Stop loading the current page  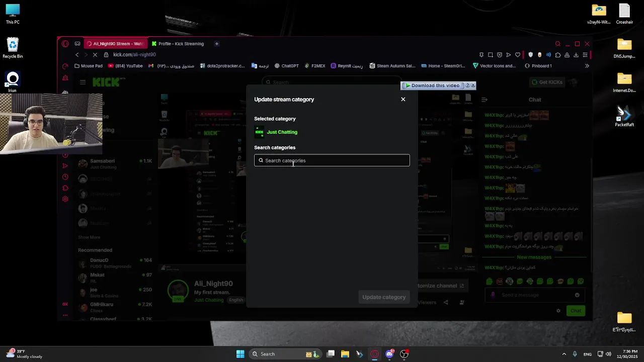coord(95,55)
